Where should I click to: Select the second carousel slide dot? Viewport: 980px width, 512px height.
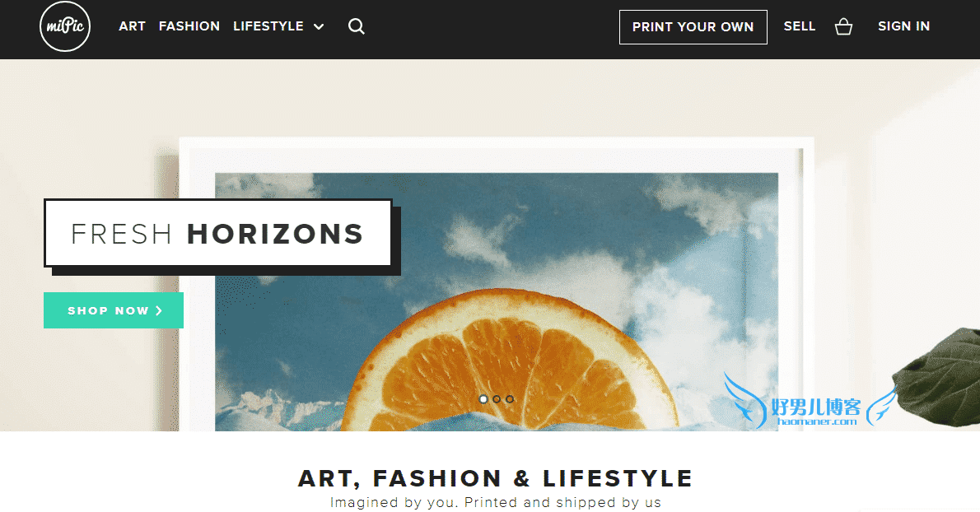point(497,399)
